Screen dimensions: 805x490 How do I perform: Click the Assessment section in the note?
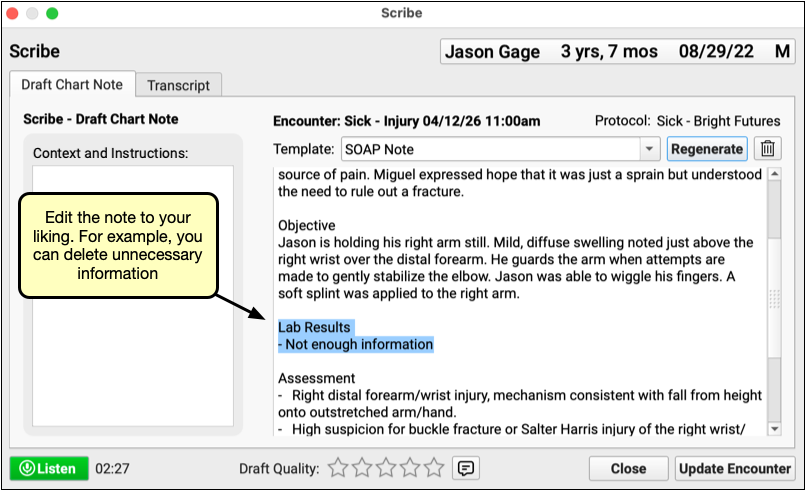[x=317, y=378]
